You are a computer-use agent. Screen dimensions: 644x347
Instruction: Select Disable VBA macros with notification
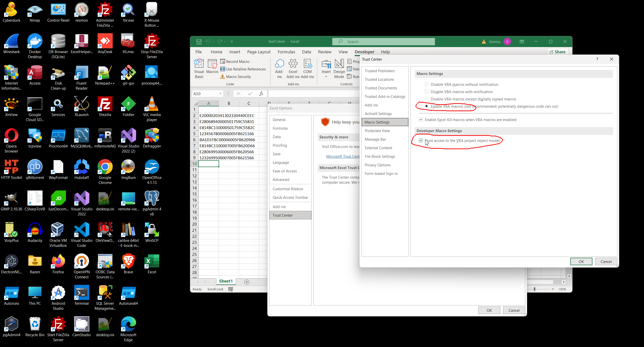pos(426,92)
